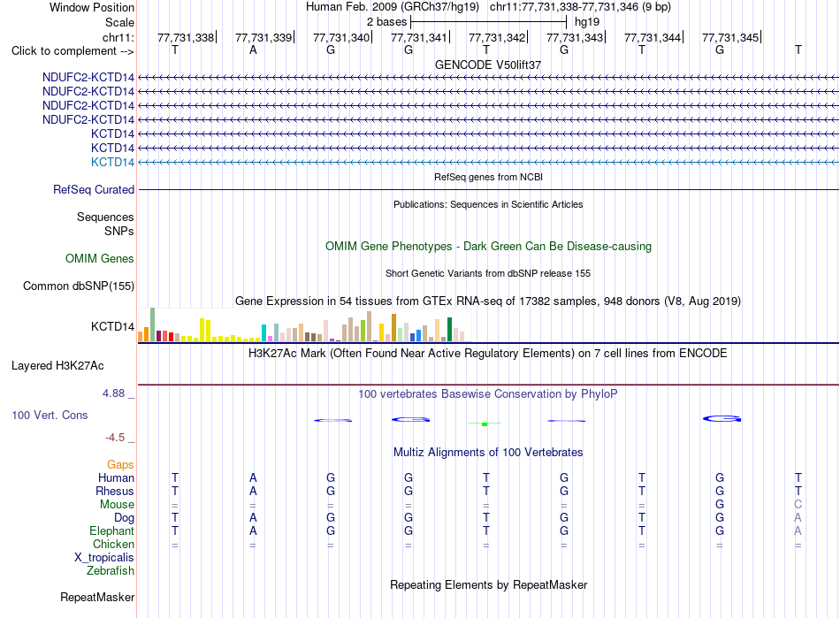Click the Mouse alignment row label
This screenshot has height=618, width=840.
coord(117,505)
